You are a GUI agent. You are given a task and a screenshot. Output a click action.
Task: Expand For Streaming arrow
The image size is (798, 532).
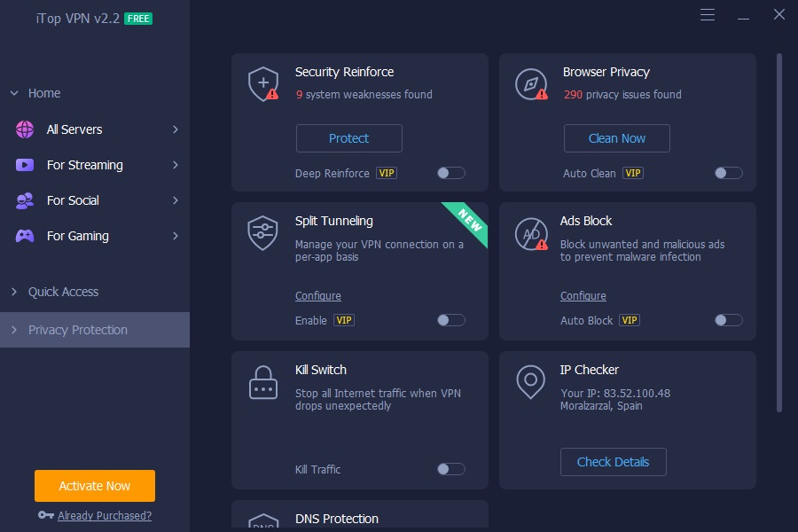click(x=175, y=165)
